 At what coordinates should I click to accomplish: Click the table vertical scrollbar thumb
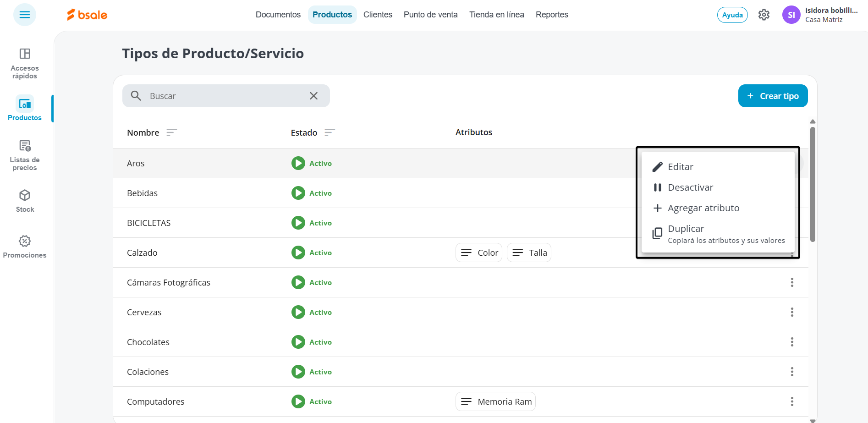click(x=813, y=184)
